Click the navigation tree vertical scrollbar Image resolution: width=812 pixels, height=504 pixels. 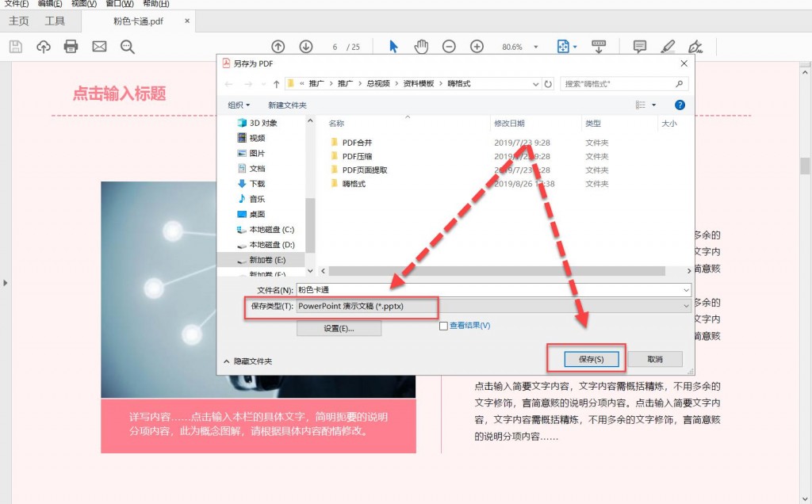310,226
